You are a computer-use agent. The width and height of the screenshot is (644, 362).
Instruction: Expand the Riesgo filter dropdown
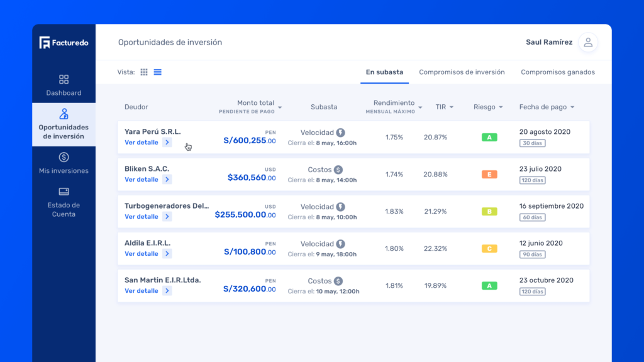point(501,107)
